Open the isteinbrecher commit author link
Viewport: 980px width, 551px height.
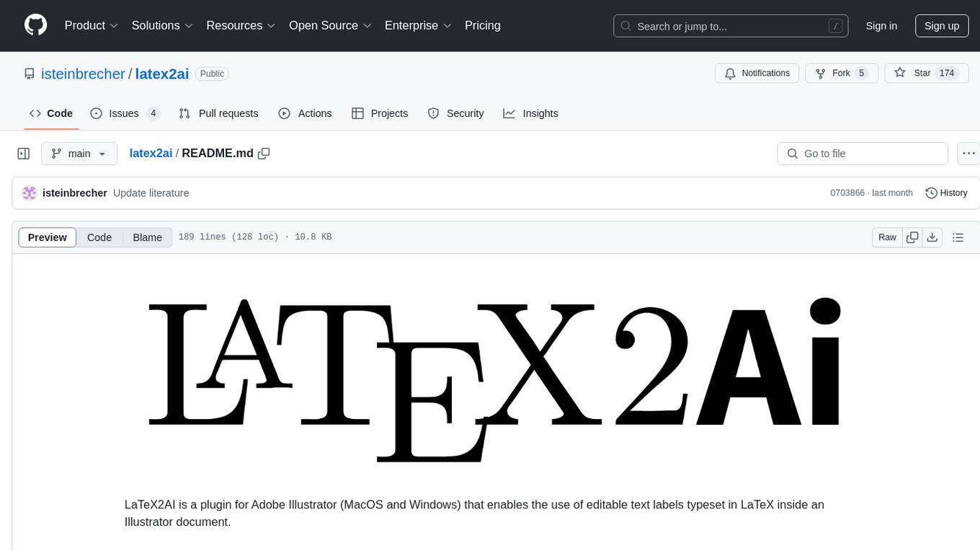(75, 193)
